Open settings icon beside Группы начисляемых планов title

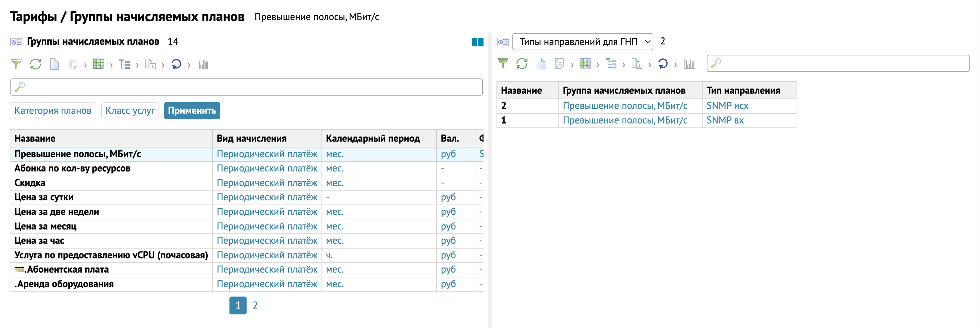click(x=16, y=42)
